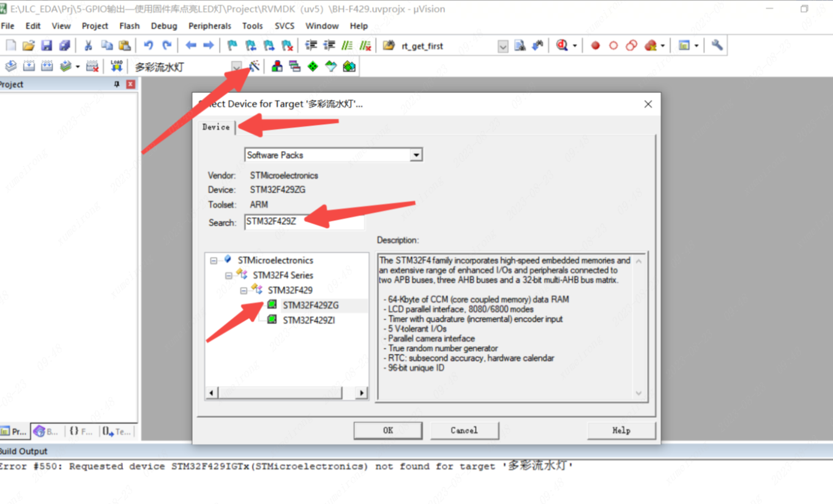Open the Software Packs dropdown

(x=416, y=155)
